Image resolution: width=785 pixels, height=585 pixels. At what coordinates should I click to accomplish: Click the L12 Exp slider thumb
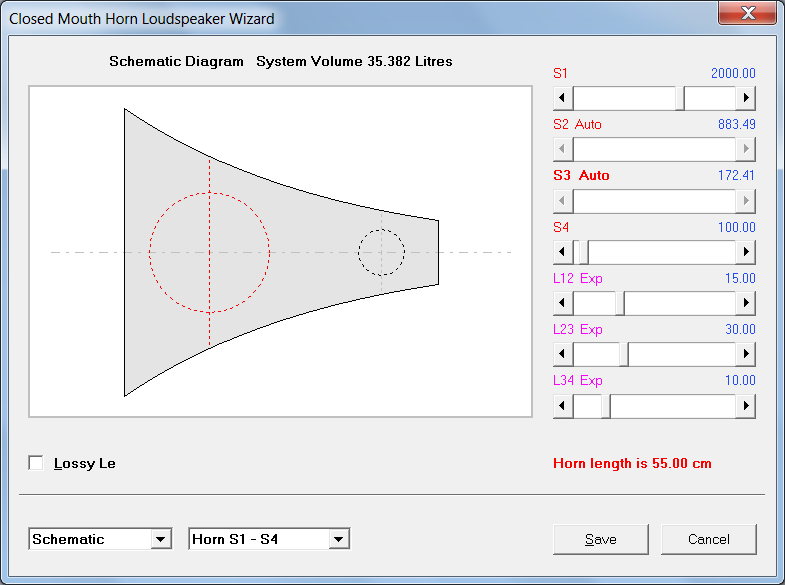[620, 303]
